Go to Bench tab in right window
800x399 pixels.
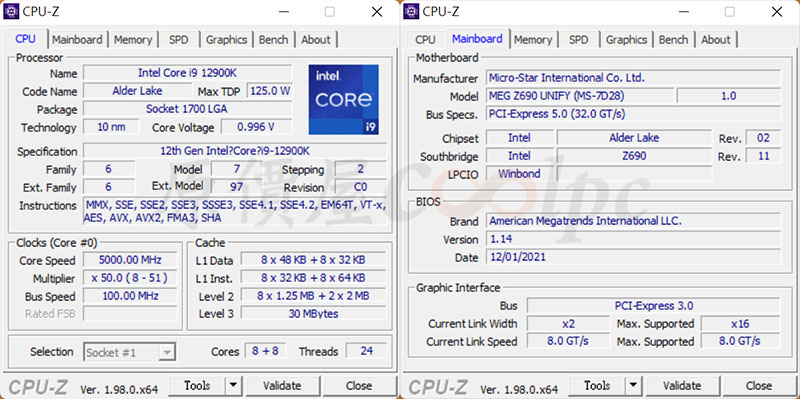pos(673,39)
